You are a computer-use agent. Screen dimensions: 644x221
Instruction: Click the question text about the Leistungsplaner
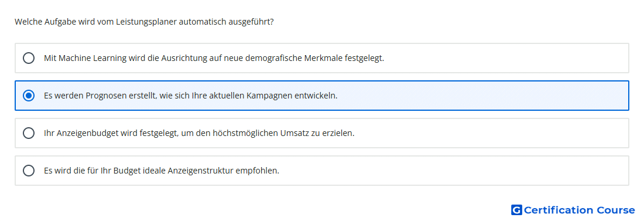tap(144, 22)
